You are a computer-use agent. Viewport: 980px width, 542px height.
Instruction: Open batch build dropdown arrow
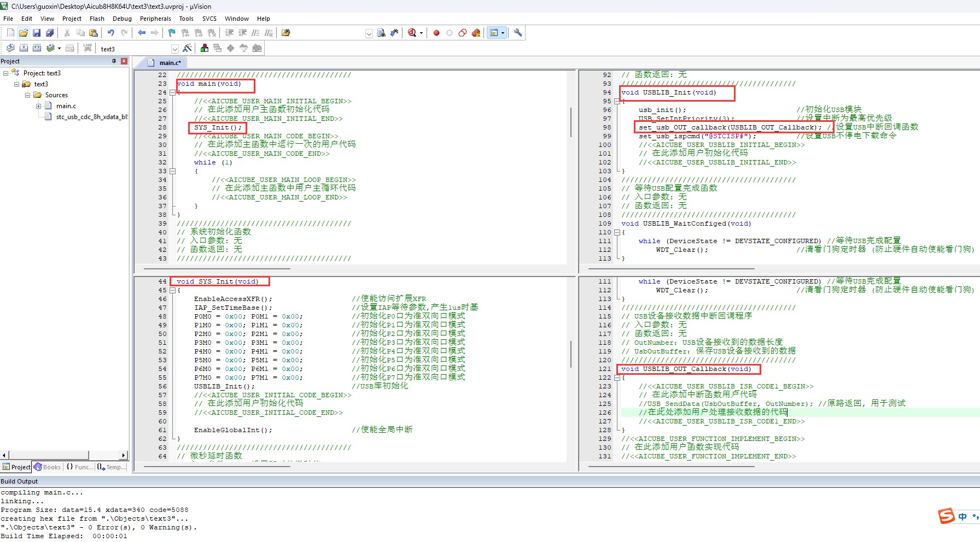tap(59, 49)
